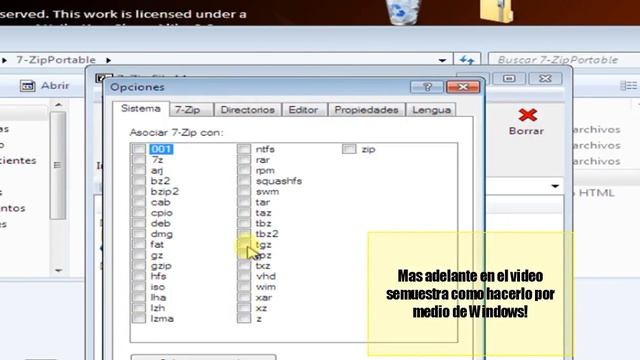This screenshot has width=640, height=360.
Task: Expand the arrow before 7-ZipPortable in path
Action: [4, 60]
